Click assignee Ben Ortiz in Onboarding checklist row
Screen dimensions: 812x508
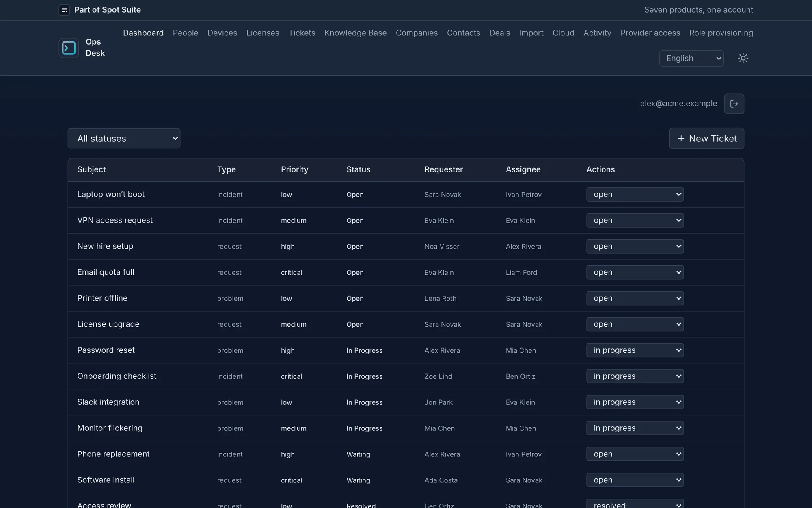point(520,377)
